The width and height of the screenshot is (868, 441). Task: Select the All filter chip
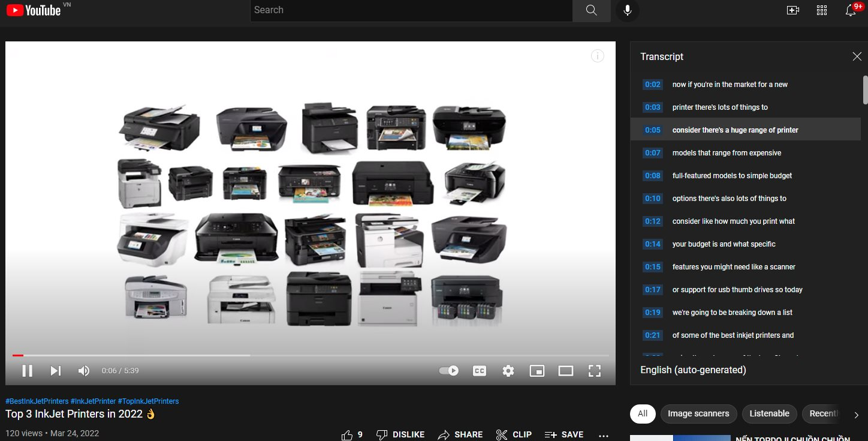(643, 413)
